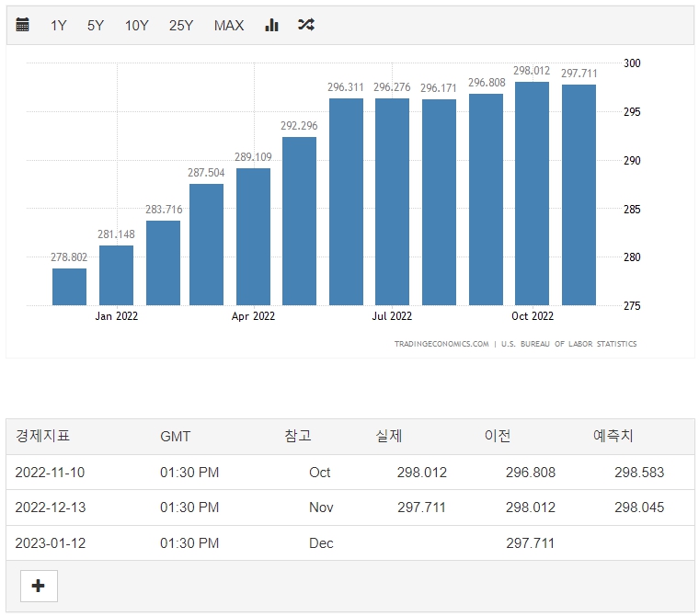Click the 예측치 column header
Image resolution: width=699 pixels, height=616 pixels.
[x=613, y=436]
